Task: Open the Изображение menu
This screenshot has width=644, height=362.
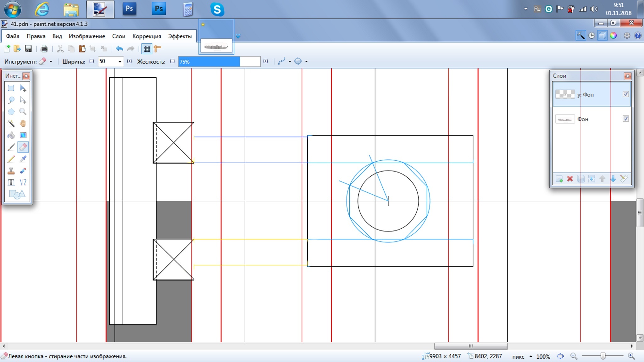Action: tap(87, 36)
